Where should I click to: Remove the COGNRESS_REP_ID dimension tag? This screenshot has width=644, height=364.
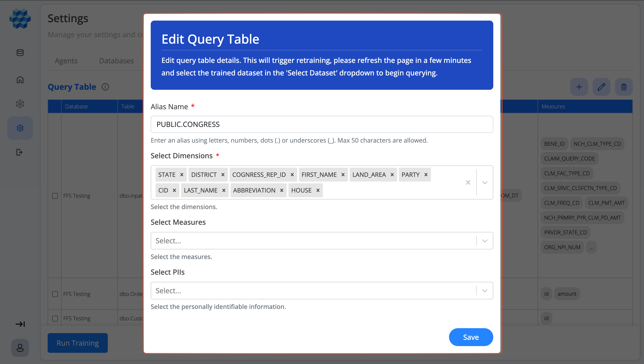tap(292, 174)
